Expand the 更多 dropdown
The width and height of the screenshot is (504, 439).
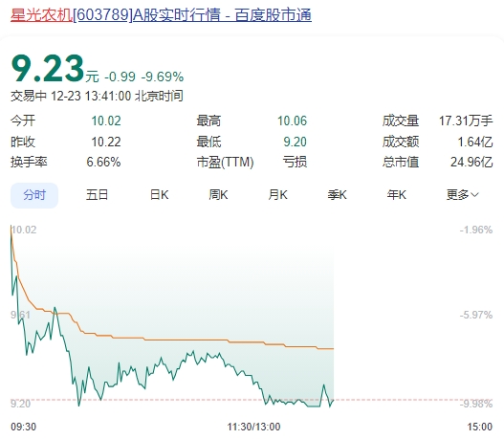463,195
